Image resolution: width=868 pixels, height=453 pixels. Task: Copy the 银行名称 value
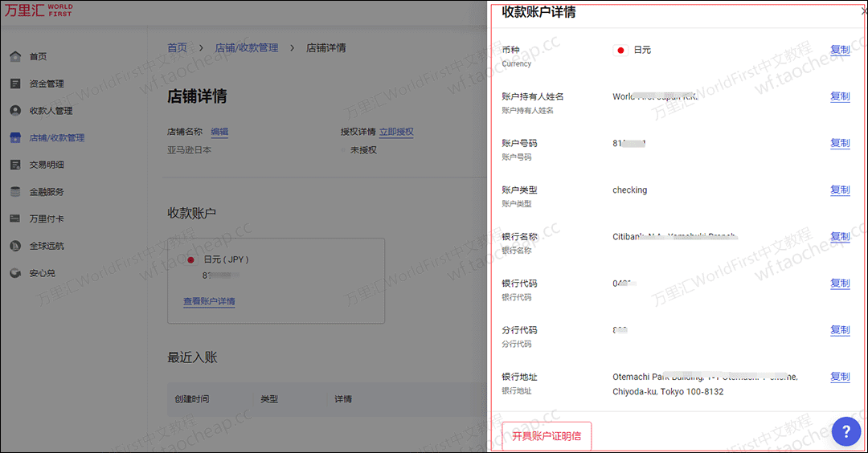click(x=840, y=236)
